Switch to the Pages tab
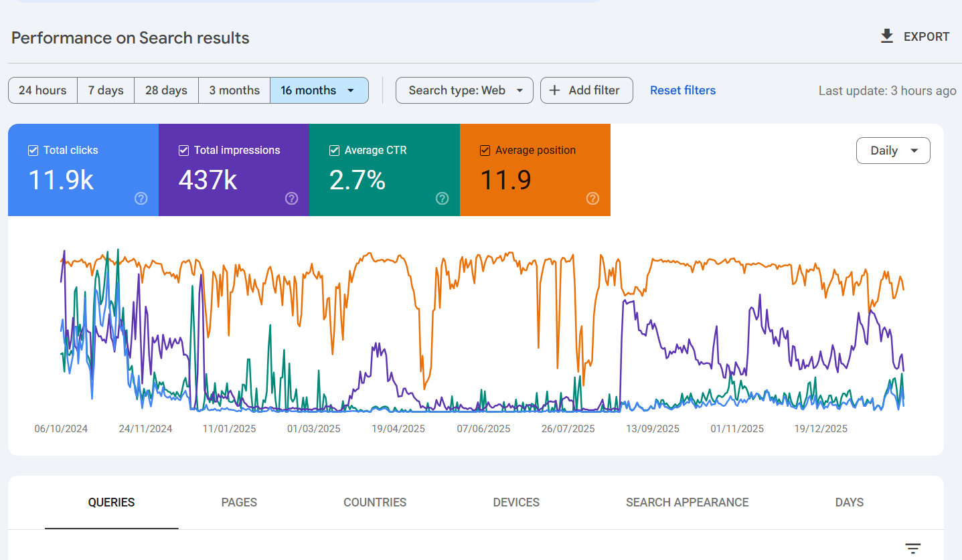 click(x=239, y=502)
